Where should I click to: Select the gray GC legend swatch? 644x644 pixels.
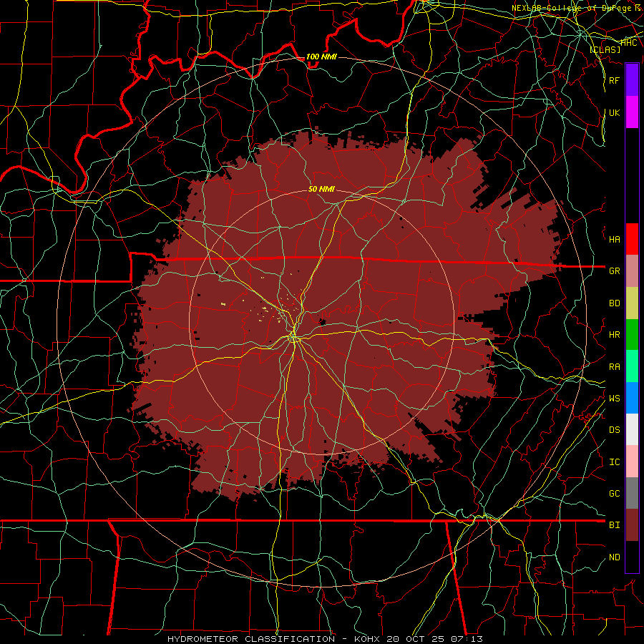click(632, 493)
